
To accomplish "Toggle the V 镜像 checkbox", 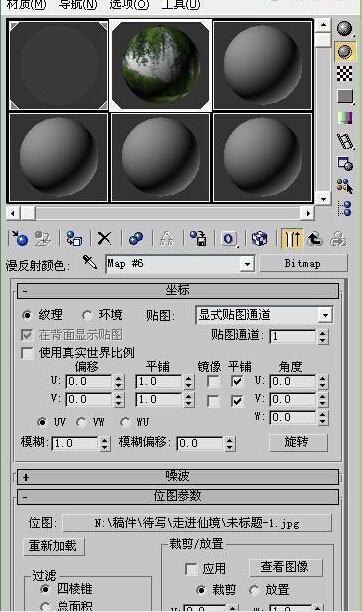I will coord(213,401).
